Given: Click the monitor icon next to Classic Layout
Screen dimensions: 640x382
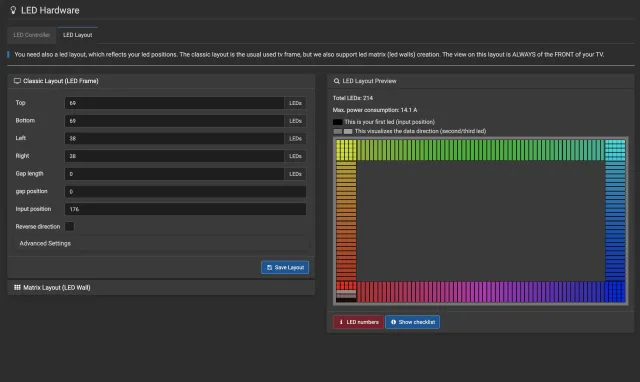Looking at the screenshot, I should pos(17,81).
